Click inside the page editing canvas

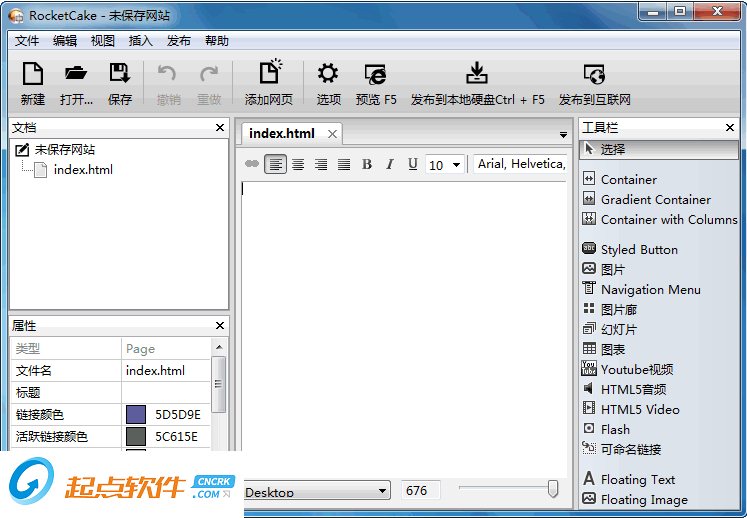404,329
